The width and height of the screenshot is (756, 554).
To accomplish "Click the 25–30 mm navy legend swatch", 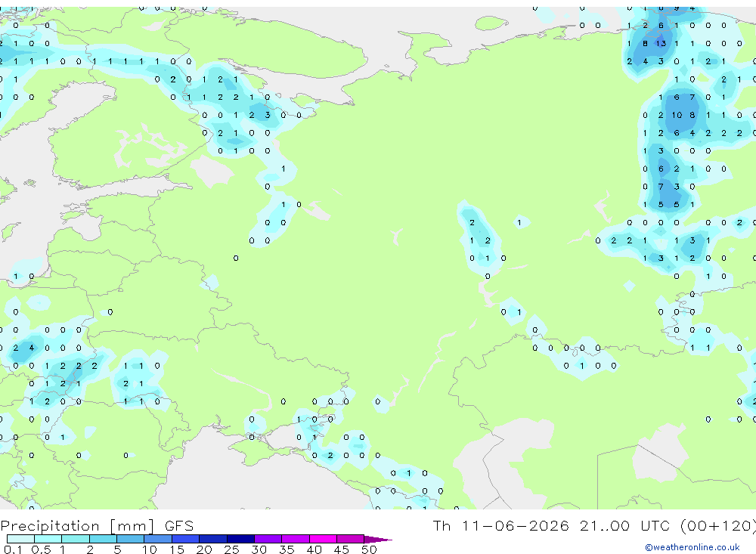I will tap(240, 539).
